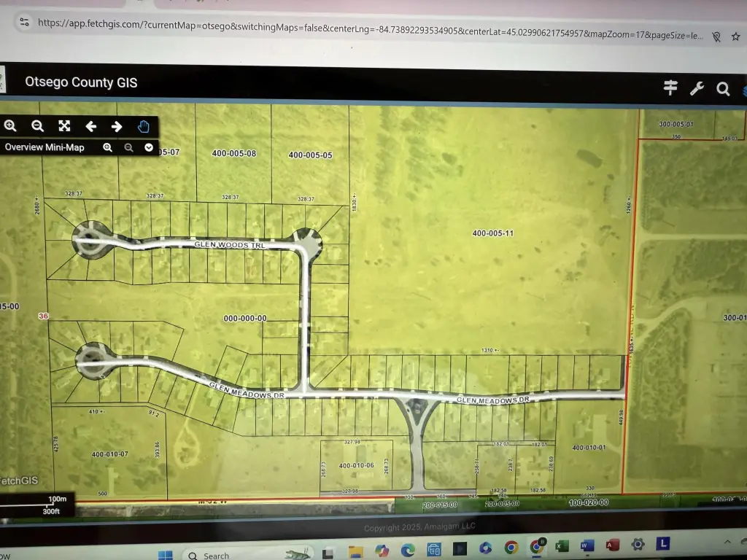The image size is (747, 560).
Task: Open the wrench tools menu
Action: coord(697,88)
